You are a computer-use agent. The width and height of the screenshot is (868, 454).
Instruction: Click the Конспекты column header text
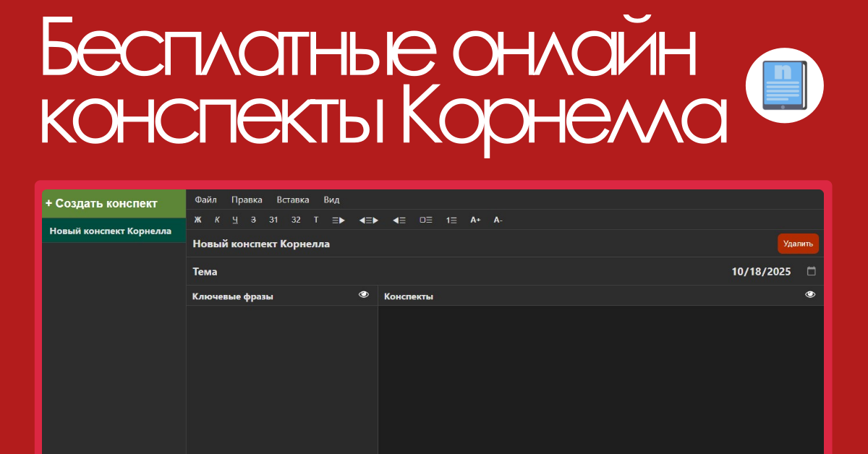[409, 296]
